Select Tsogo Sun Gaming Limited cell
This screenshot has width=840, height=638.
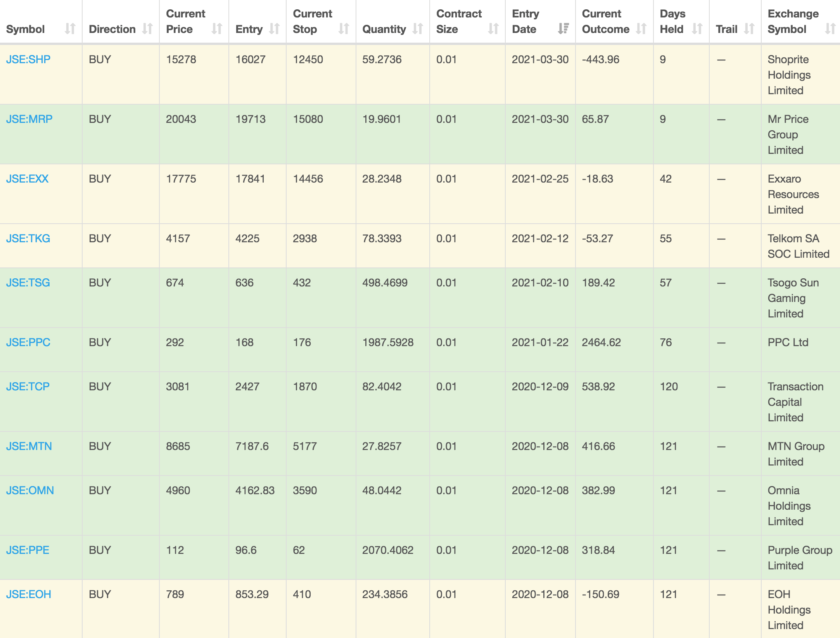[x=800, y=298]
